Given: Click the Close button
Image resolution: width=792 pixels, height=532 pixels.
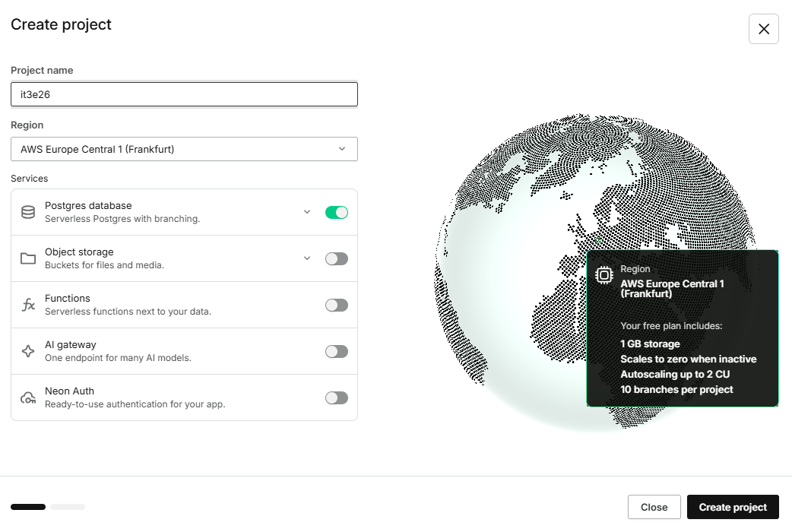Looking at the screenshot, I should 654,507.
